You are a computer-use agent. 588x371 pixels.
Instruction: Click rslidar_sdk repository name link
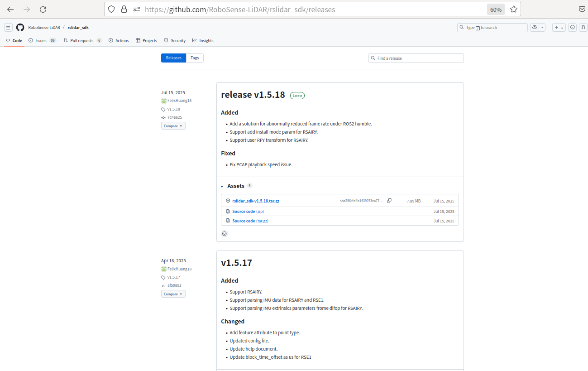click(x=78, y=28)
